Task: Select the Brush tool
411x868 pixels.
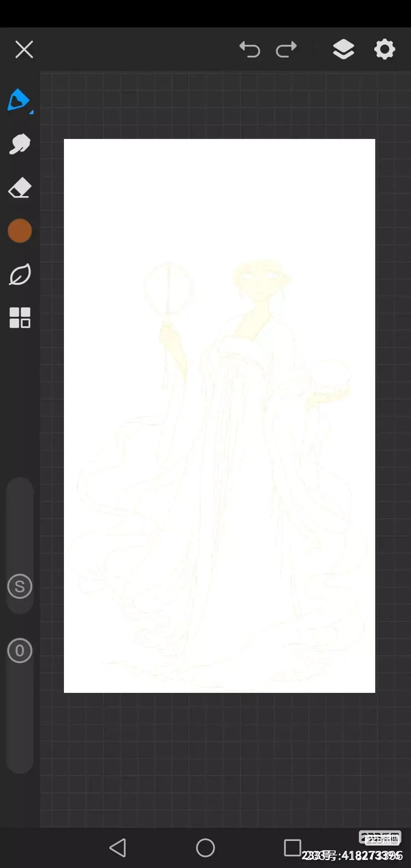Action: pyautogui.click(x=18, y=100)
